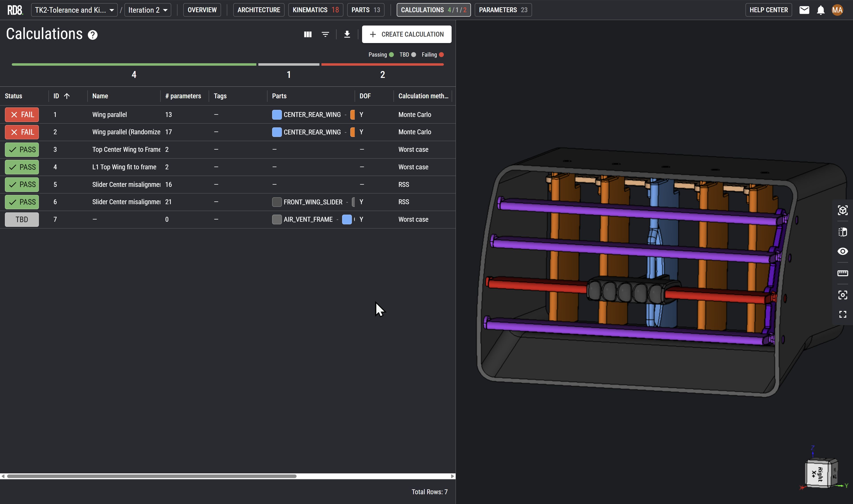
Task: Toggle visibility with the eye icon
Action: point(843,251)
